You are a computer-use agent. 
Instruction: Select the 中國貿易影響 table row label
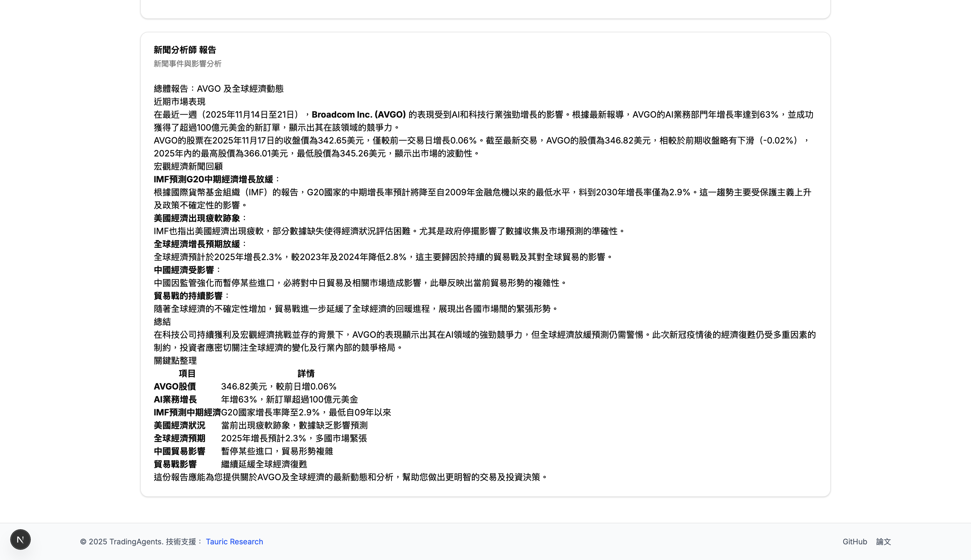tap(180, 451)
